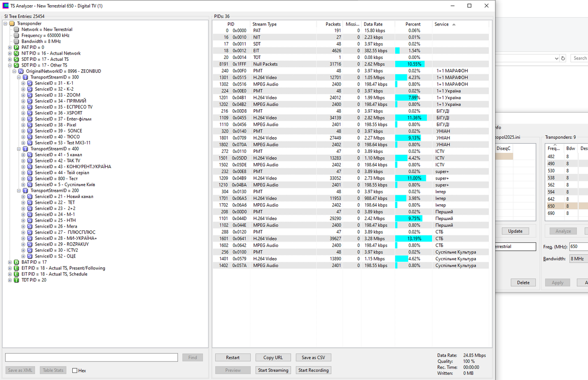Viewport: 588px width, 380px height.
Task: Click the Save as CSV button
Action: pos(313,357)
